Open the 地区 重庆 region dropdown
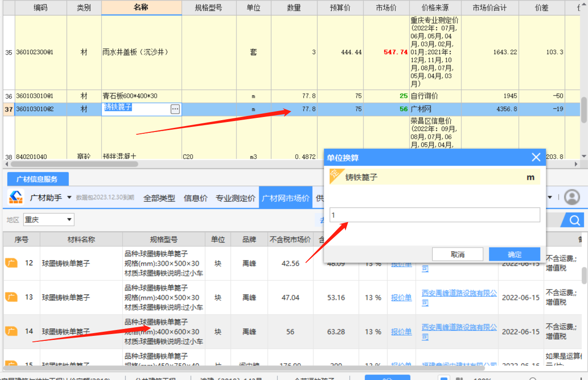The height and width of the screenshot is (380, 588). point(49,220)
